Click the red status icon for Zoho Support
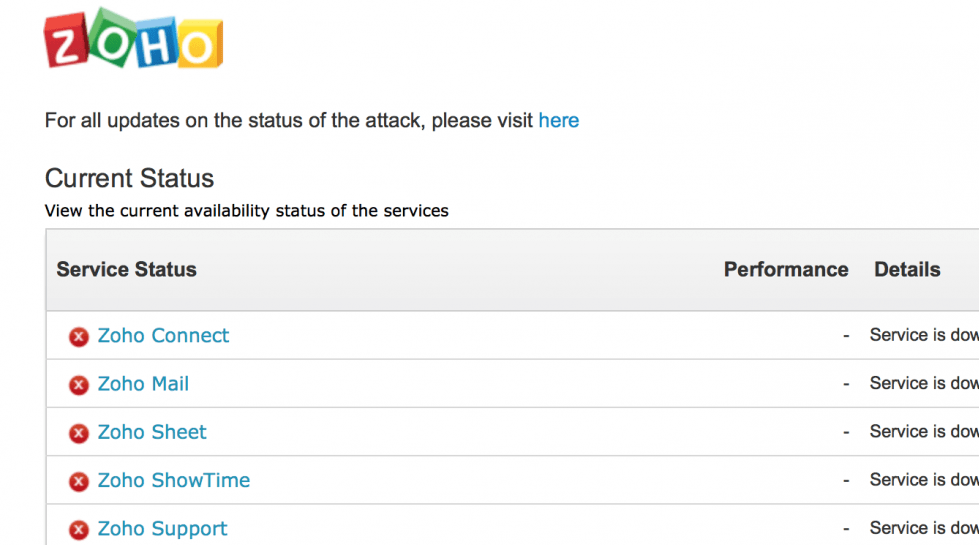Viewport: 979px width, 545px height. pyautogui.click(x=79, y=530)
